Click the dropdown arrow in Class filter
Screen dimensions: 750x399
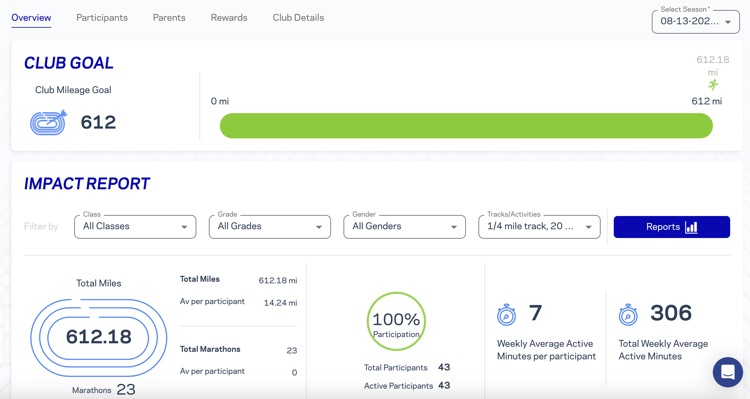(x=184, y=227)
